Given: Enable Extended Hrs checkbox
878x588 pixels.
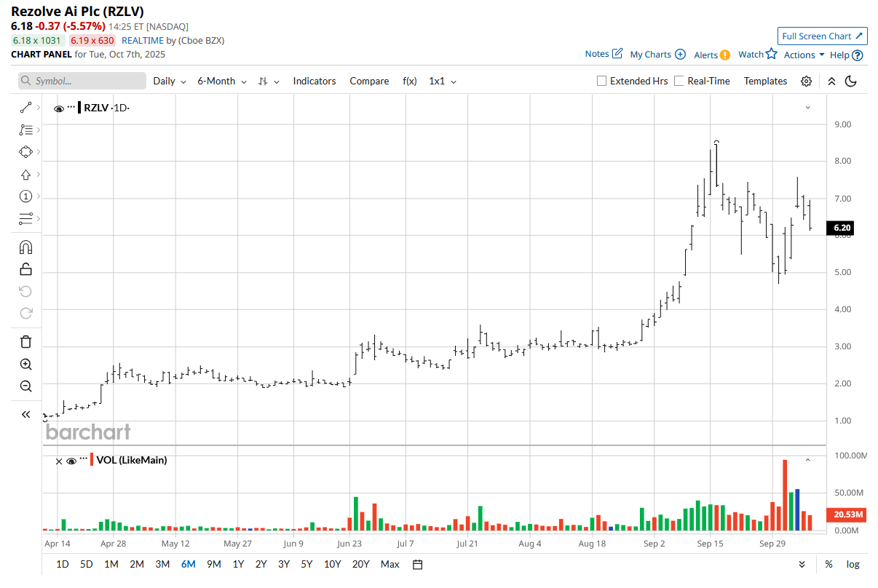Looking at the screenshot, I should pos(601,82).
